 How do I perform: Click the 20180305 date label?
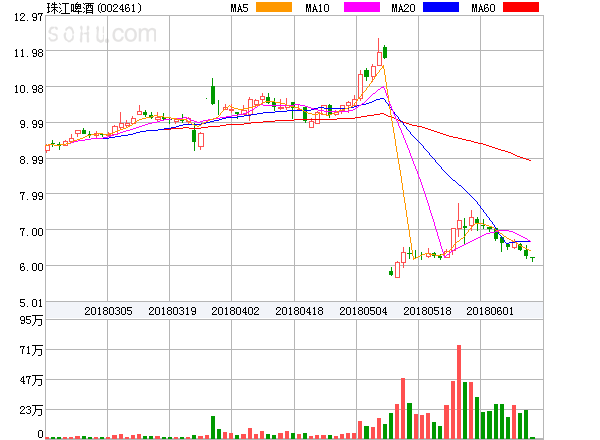pos(108,311)
